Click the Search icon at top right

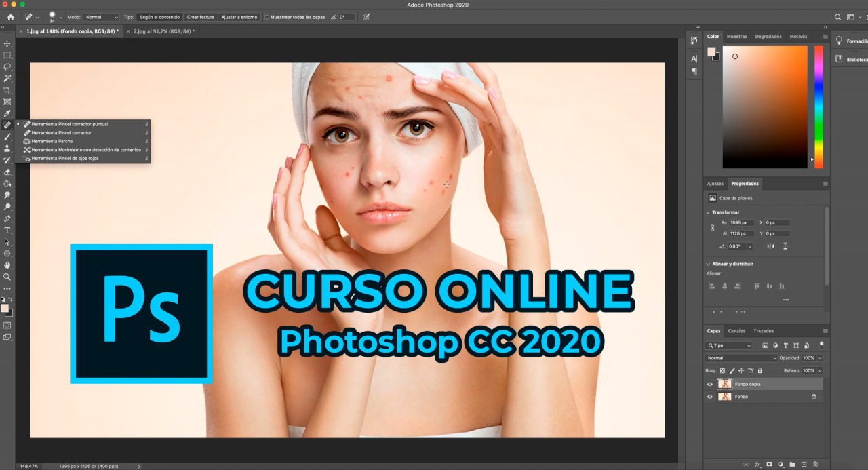point(838,17)
